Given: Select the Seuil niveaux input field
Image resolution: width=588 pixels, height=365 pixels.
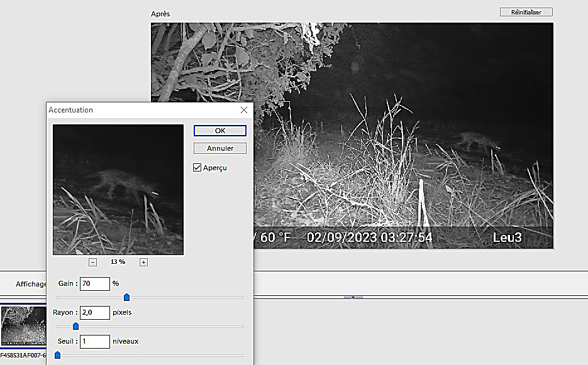Looking at the screenshot, I should click(x=94, y=341).
